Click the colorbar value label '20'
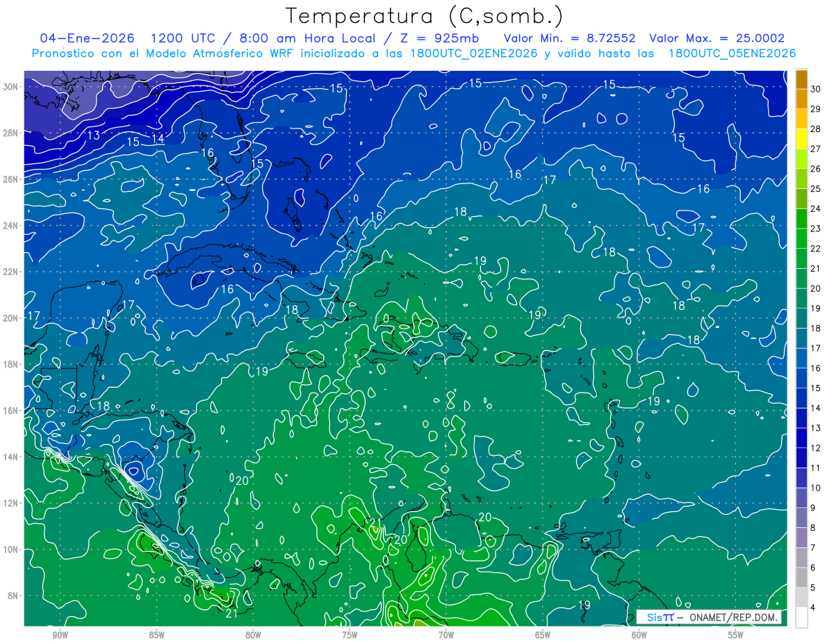Image resolution: width=834 pixels, height=644 pixels. (x=816, y=288)
